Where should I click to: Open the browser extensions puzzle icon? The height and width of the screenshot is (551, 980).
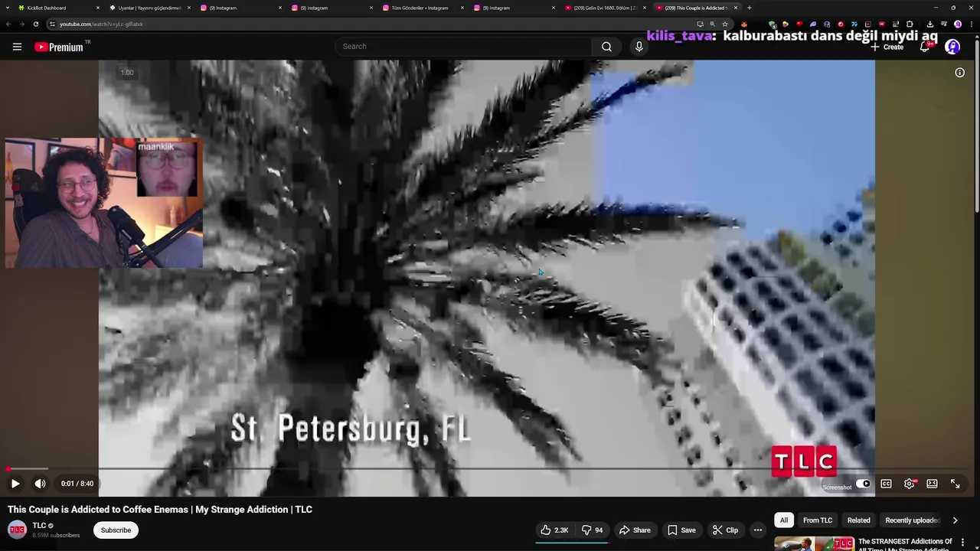(910, 24)
